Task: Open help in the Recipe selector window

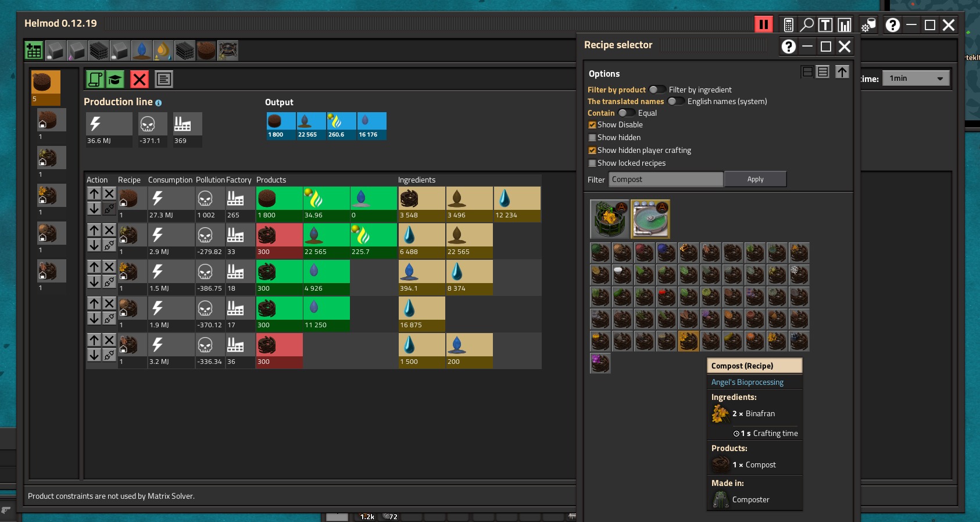Action: tap(789, 47)
